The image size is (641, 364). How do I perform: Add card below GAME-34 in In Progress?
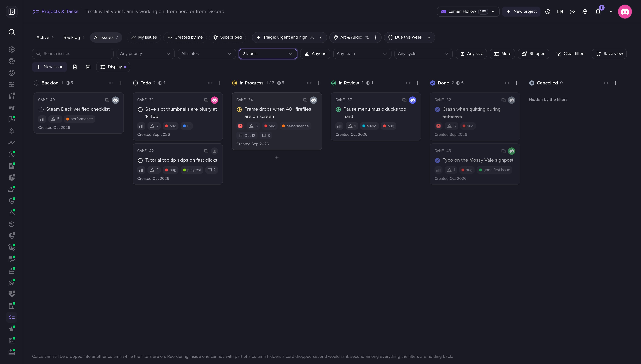click(277, 157)
